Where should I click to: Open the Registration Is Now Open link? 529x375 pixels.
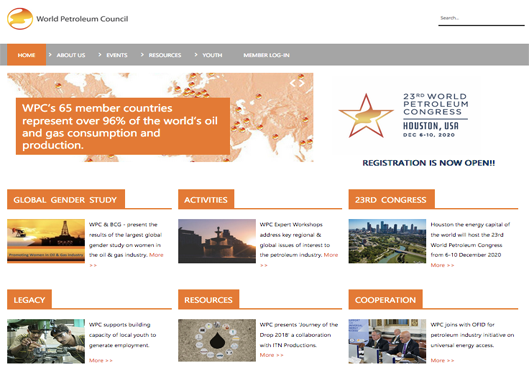pyautogui.click(x=428, y=163)
